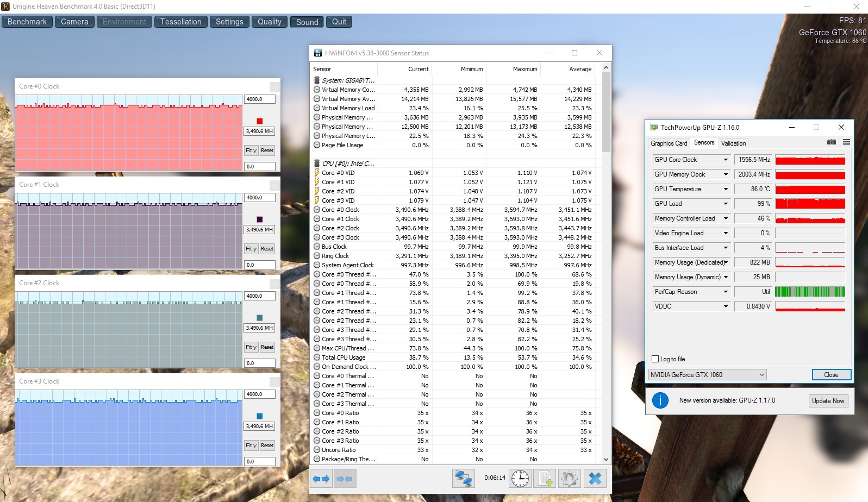Open the GPU-Z hamburger menu icon
Viewport: 868px width, 502px height.
[846, 142]
